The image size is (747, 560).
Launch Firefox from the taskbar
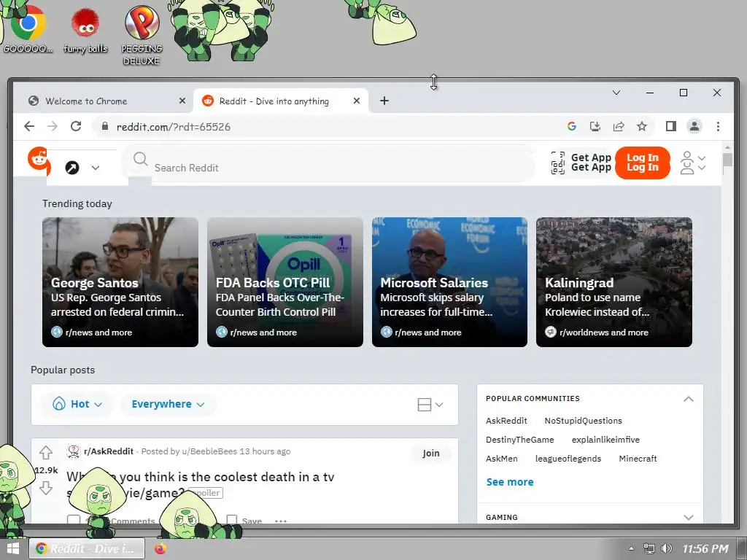click(x=160, y=548)
